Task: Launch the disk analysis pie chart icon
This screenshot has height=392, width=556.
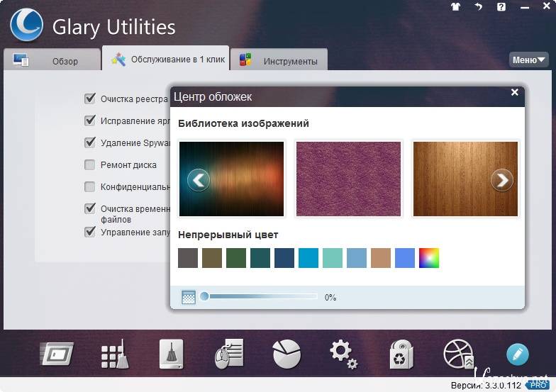Action: pos(287,353)
